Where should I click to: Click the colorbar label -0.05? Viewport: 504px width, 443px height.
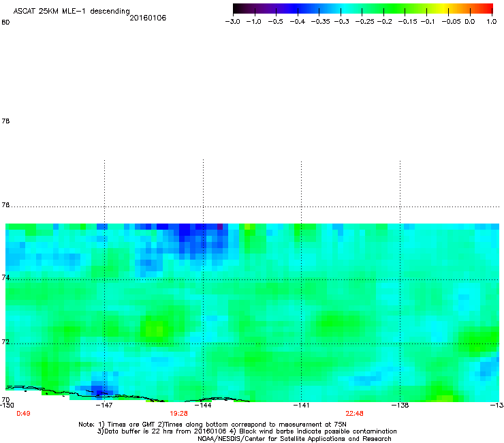451,22
